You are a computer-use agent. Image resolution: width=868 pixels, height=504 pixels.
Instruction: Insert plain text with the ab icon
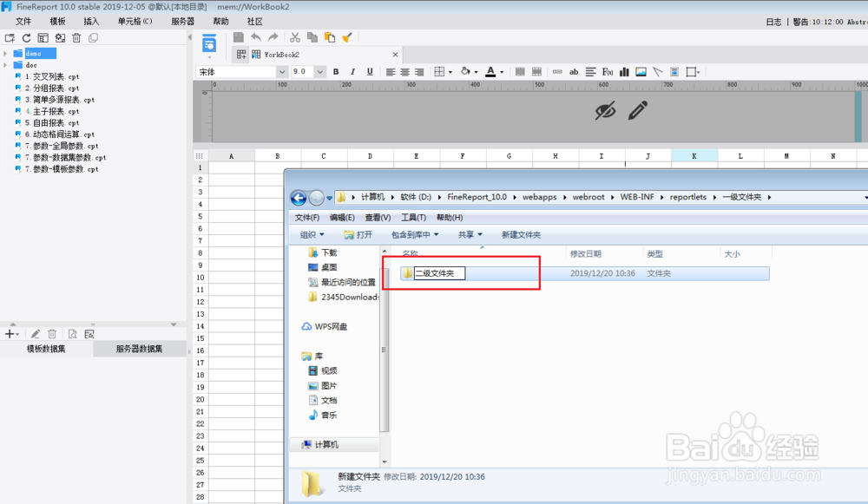pos(574,72)
